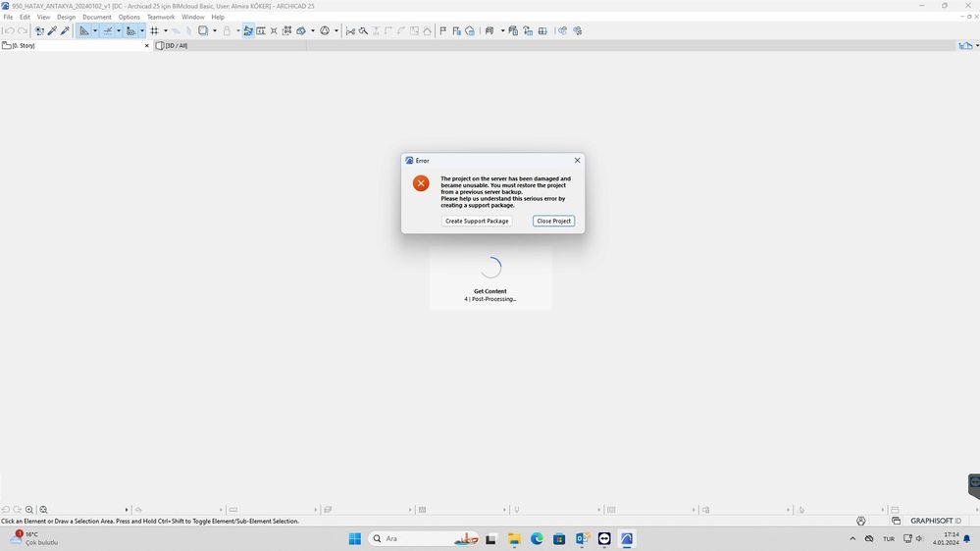Click the circular Orbit icon

pyautogui.click(x=325, y=30)
